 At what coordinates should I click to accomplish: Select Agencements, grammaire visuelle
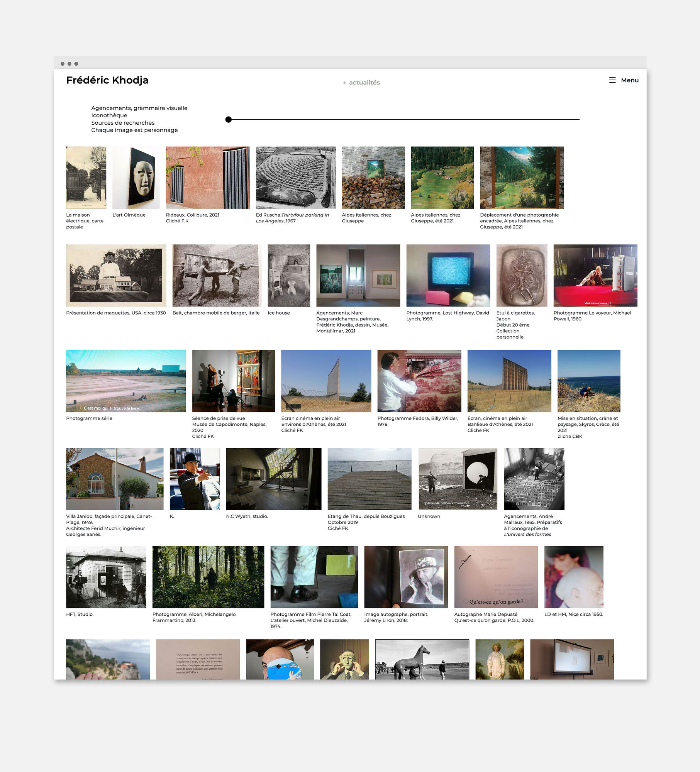[x=139, y=108]
